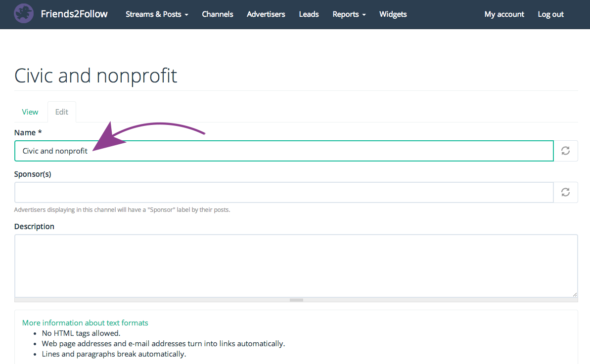Screen dimensions: 590x364
Task: Select Leads in the top navigation
Action: [309, 14]
